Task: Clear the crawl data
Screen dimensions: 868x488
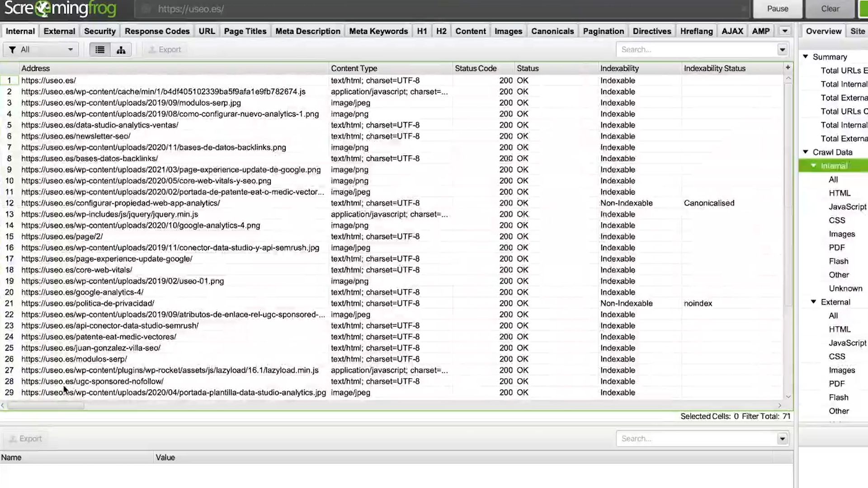Action: [x=830, y=9]
